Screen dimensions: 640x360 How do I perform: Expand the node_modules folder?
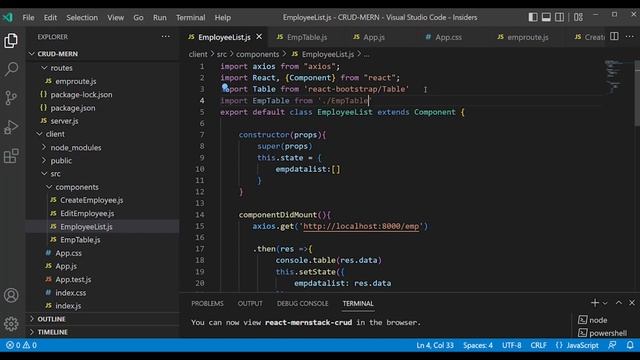point(44,147)
